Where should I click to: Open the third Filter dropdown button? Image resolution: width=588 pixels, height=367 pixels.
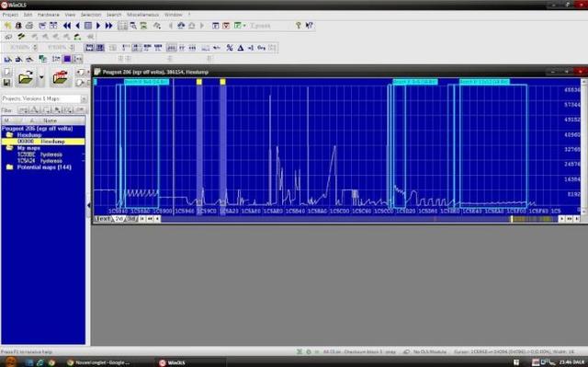47,110
